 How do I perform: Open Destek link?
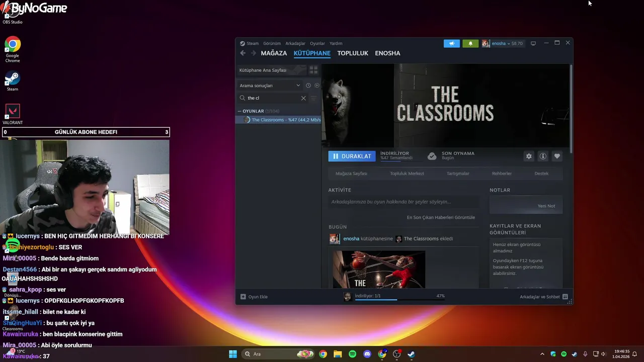(541, 173)
